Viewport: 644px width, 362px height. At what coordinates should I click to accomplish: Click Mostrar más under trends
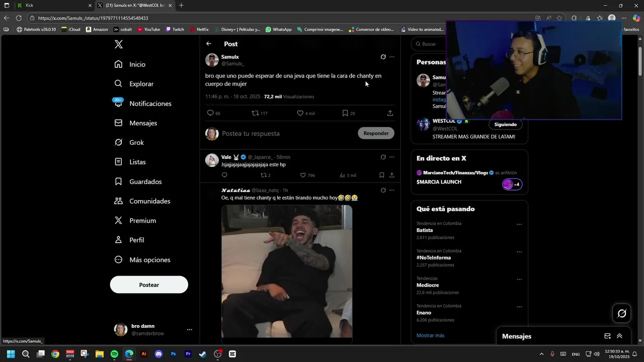click(430, 335)
